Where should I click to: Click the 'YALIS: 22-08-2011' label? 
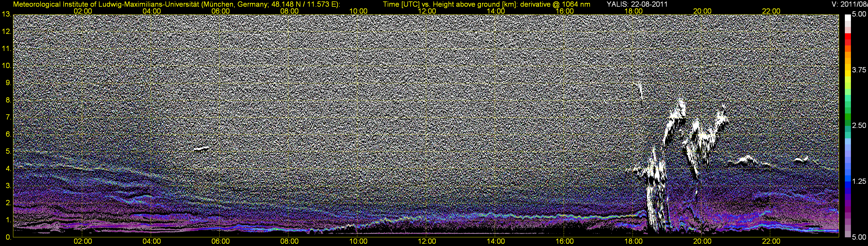coord(637,4)
